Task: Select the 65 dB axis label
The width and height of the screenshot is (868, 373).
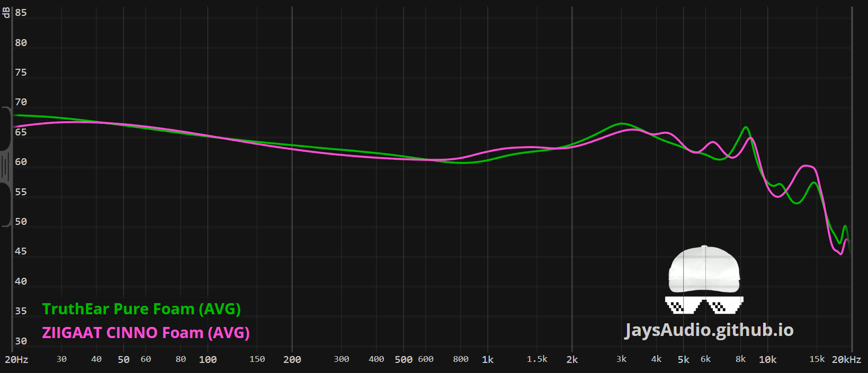Action: (21, 132)
